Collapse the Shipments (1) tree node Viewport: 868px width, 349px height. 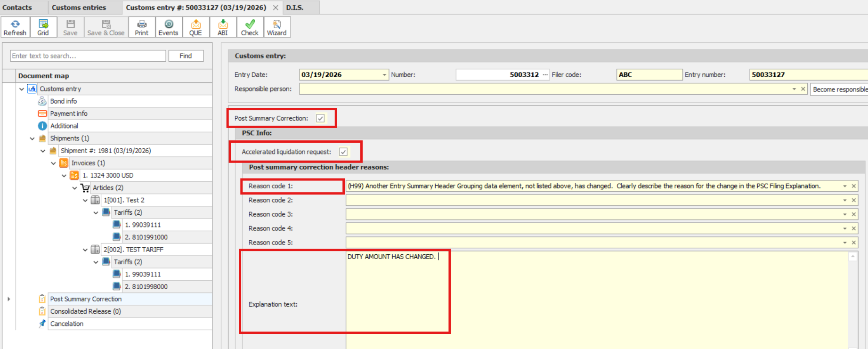pyautogui.click(x=32, y=138)
